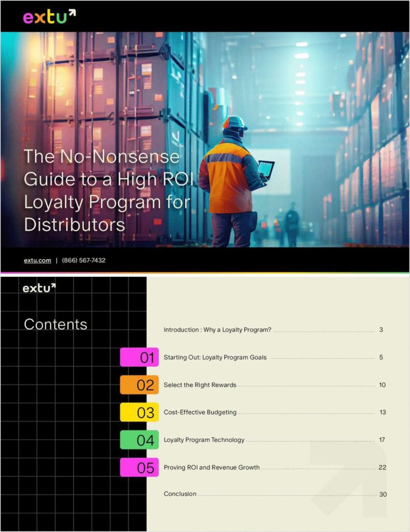Jump to Cost-Effective Budgeting section
The image size is (410, 532).
[200, 413]
